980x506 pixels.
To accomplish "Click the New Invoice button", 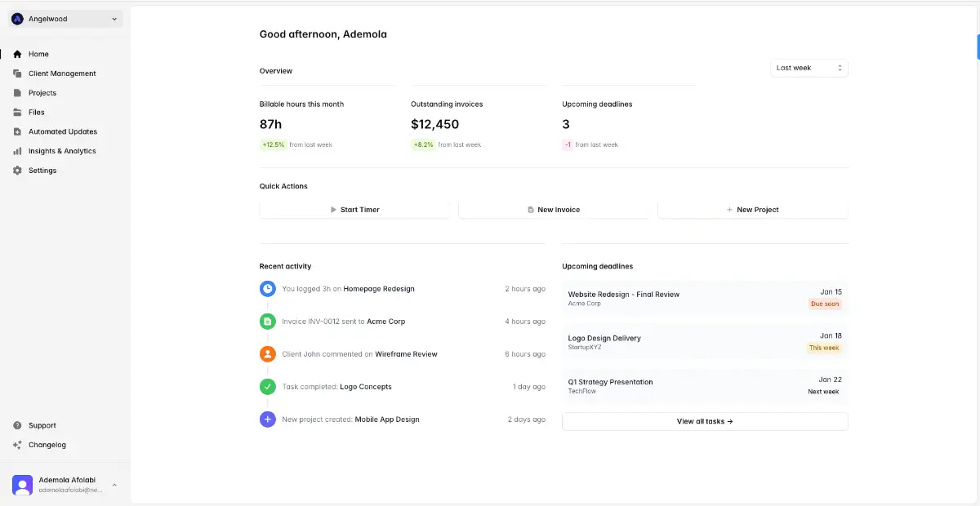I will tap(554, 210).
